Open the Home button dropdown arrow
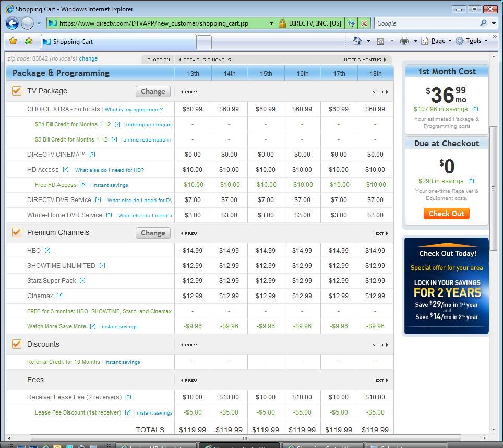Image resolution: width=503 pixels, height=448 pixels. 368,41
